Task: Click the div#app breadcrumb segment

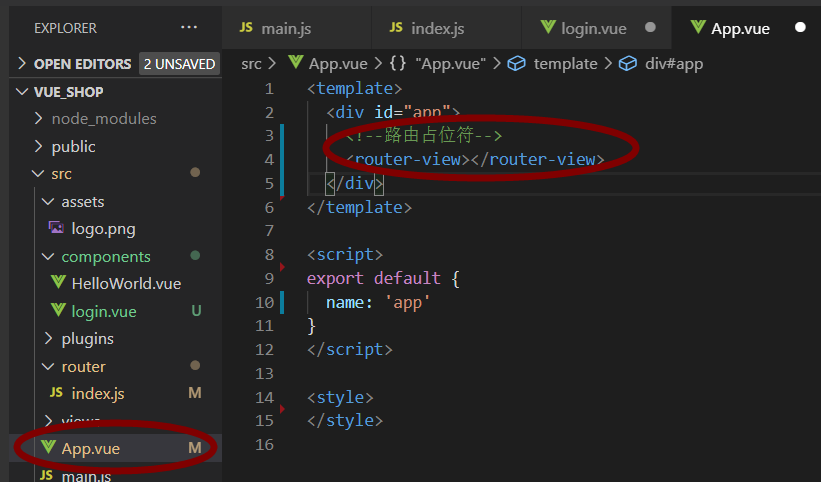Action: [674, 64]
